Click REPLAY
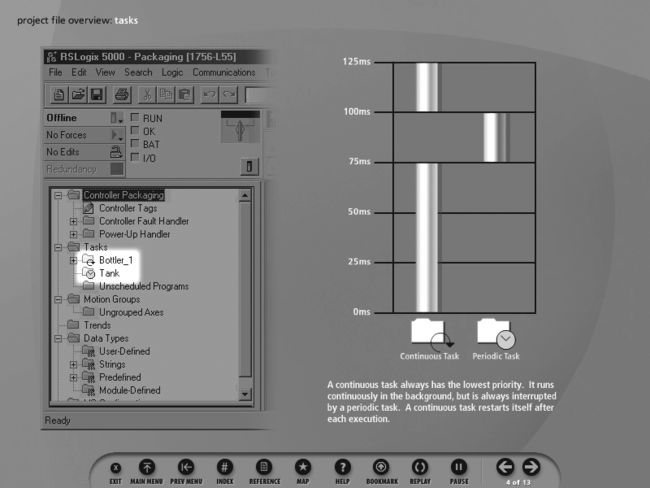Screen dimensions: 650x488 pyautogui.click(x=420, y=467)
